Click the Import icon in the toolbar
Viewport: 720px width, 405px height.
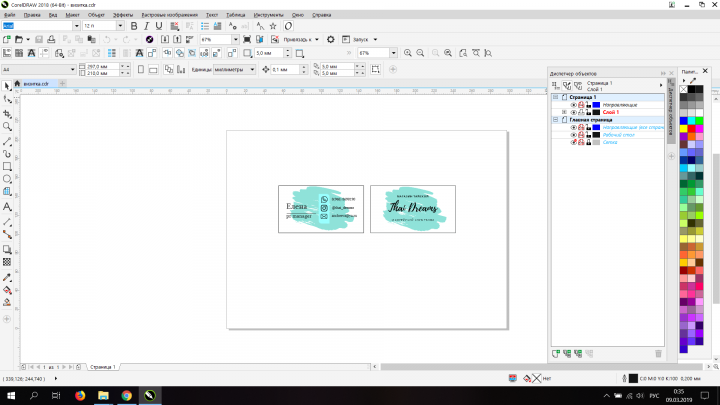164,39
